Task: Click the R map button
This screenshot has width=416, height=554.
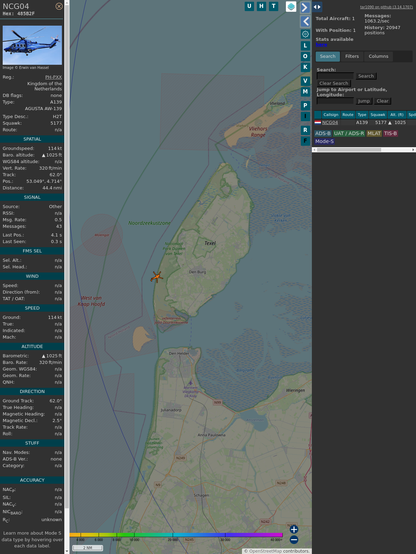Action: point(305,130)
